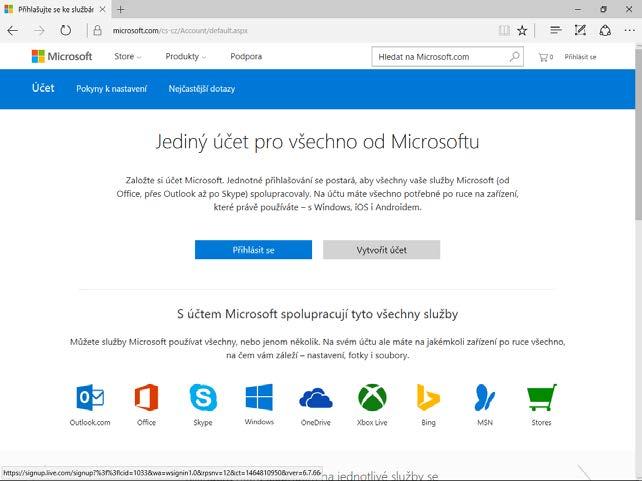Click the Vytvořit účet button
This screenshot has width=642, height=481.
[x=382, y=250]
